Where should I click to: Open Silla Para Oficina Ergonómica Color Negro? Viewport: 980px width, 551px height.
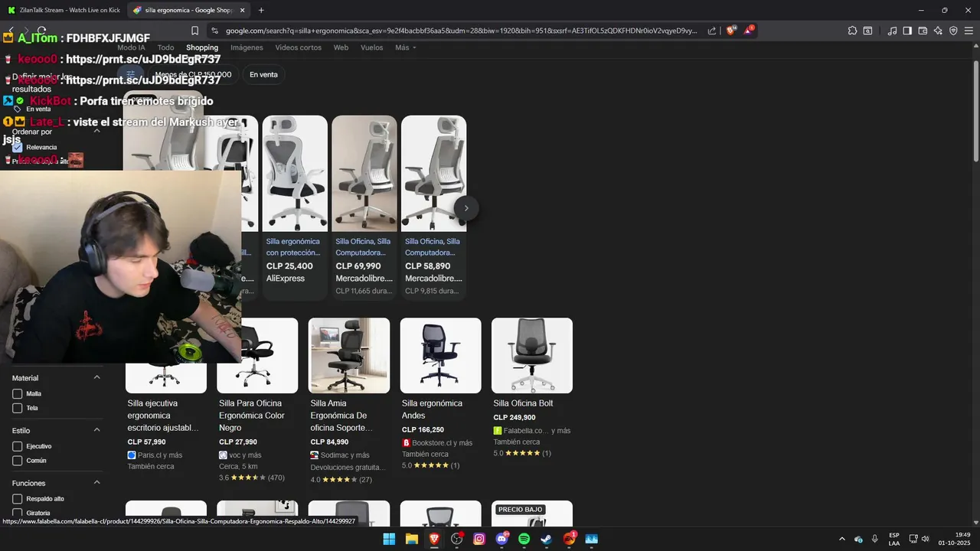pyautogui.click(x=251, y=416)
